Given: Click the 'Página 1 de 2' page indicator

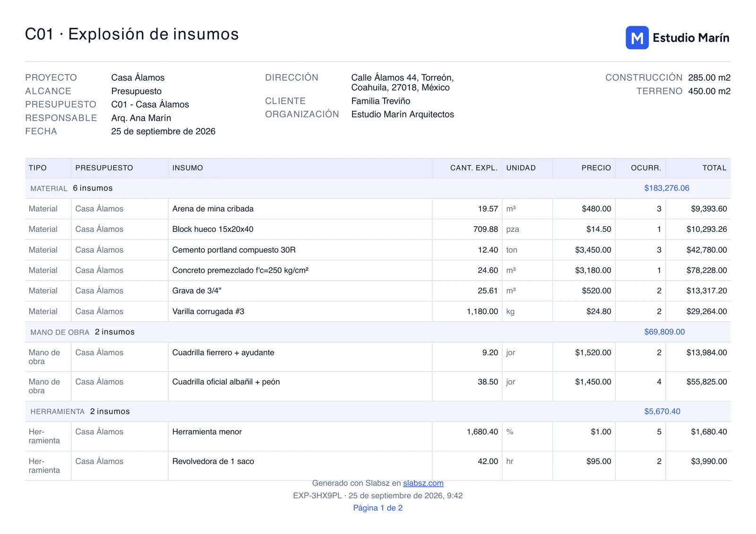Looking at the screenshot, I should tap(378, 508).
